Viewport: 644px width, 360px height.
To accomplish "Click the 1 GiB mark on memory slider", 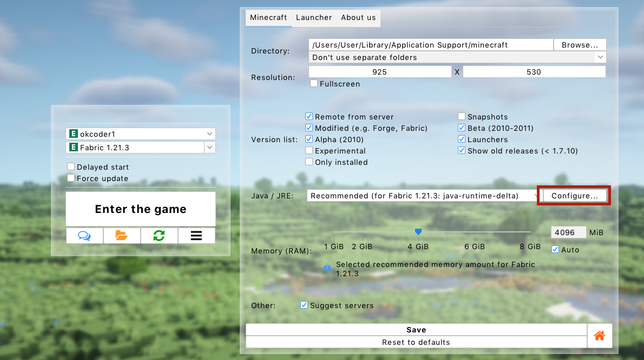I will (x=334, y=246).
